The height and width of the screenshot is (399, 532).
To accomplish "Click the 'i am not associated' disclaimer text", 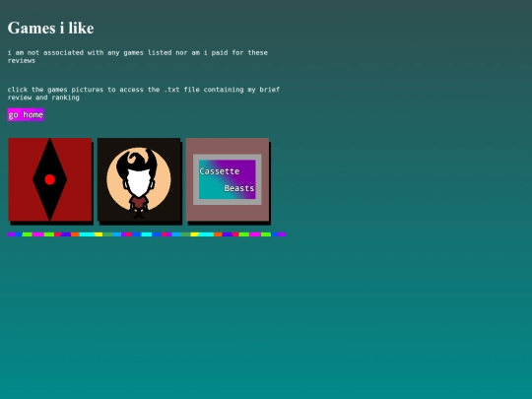I will [137, 56].
